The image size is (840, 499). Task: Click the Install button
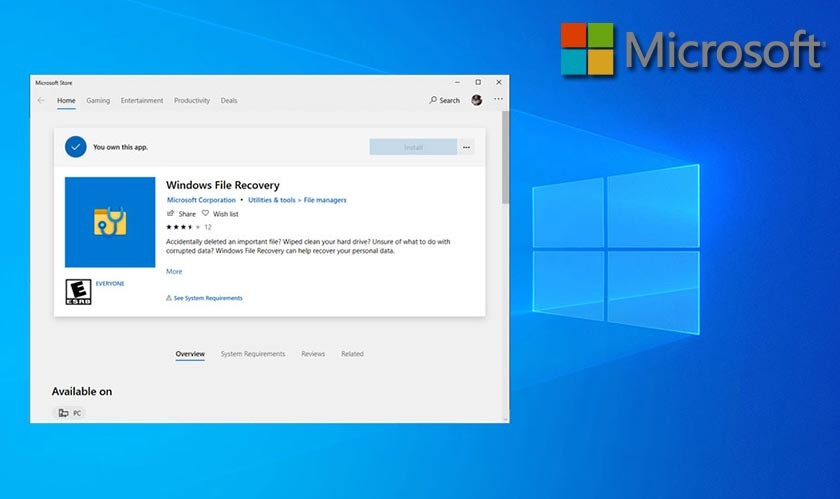[x=413, y=147]
